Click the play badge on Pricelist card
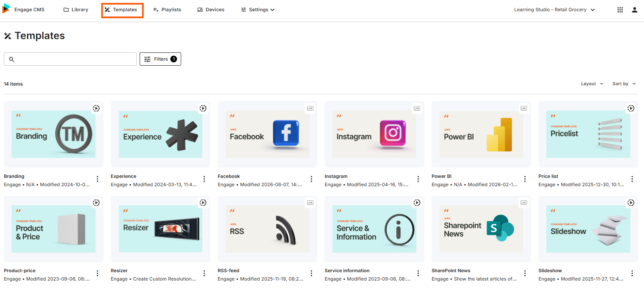Viewport: 644px width, 288px height. click(631, 108)
